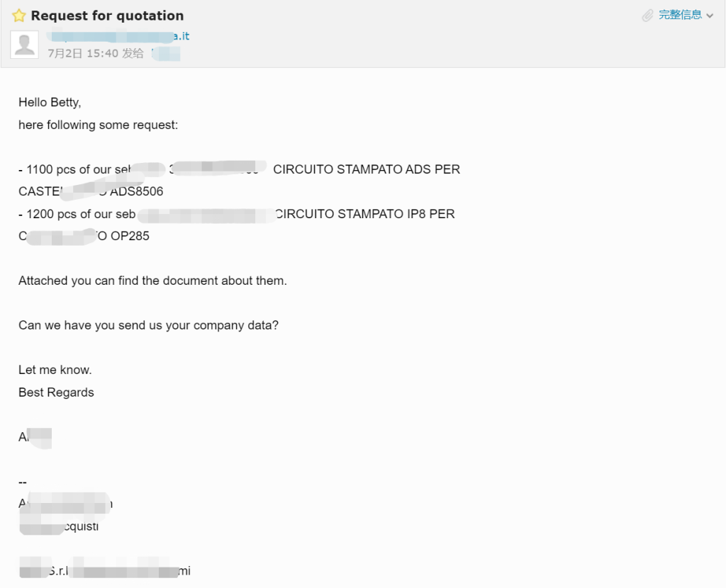Click the blurred recipient name after 发给
The width and height of the screenshot is (726, 588).
click(166, 54)
